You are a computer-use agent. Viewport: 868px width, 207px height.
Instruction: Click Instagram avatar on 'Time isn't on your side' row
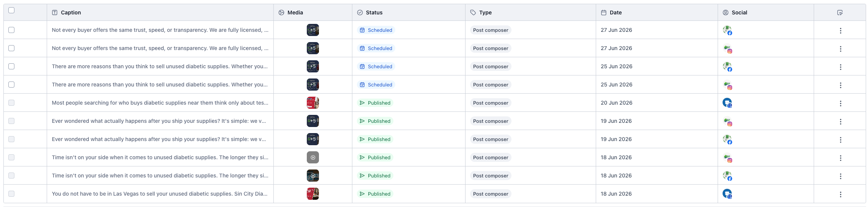click(x=727, y=158)
